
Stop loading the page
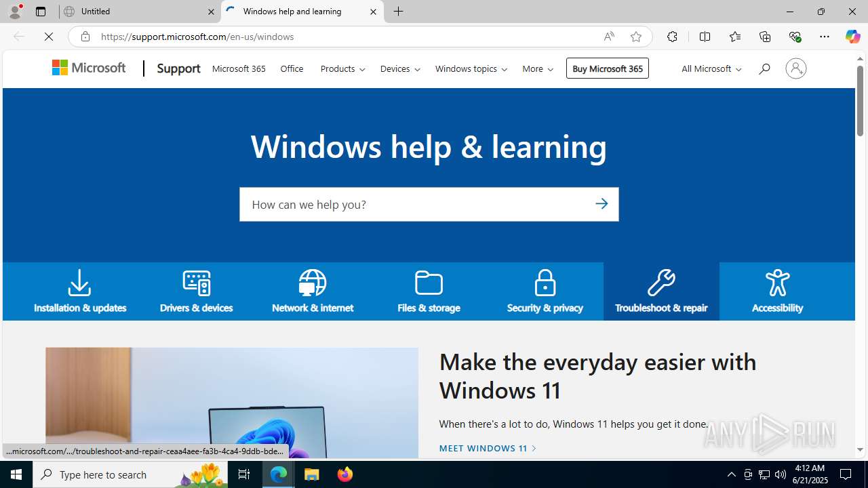pos(49,37)
